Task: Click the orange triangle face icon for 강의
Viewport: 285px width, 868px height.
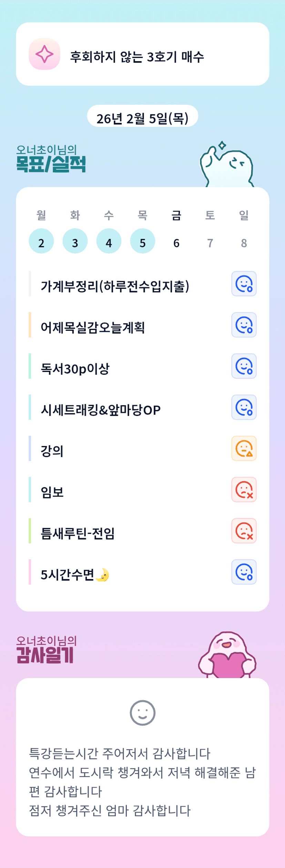Action: [244, 448]
